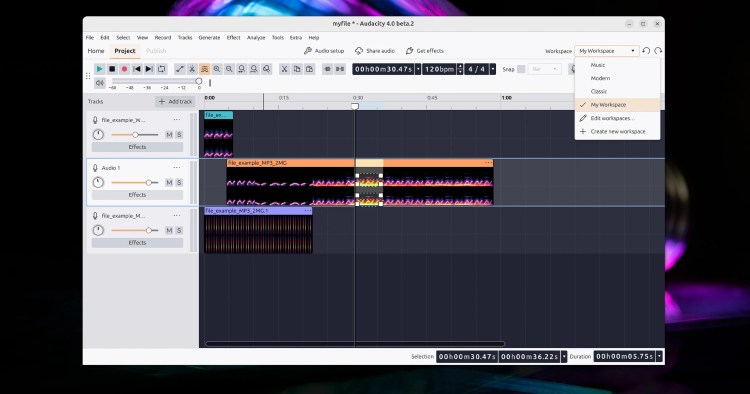Open Effects for the bottom track
The width and height of the screenshot is (750, 394).
point(137,243)
